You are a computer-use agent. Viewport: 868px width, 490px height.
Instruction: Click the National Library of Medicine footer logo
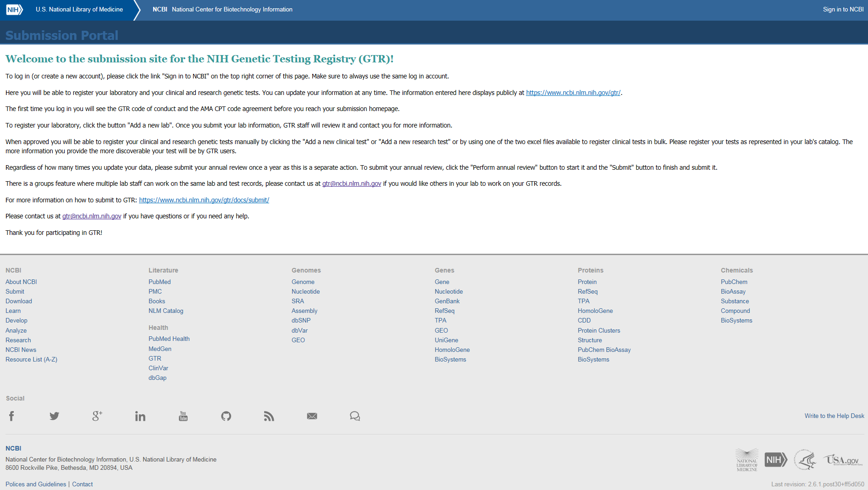tap(747, 460)
